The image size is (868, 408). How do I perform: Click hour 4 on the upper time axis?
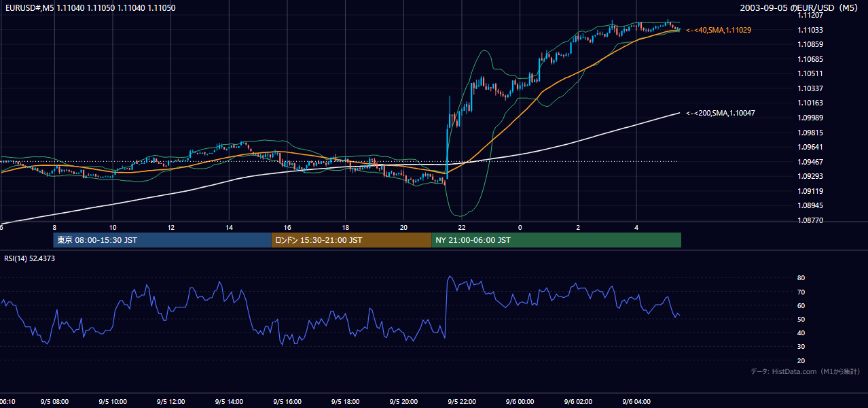pyautogui.click(x=636, y=227)
